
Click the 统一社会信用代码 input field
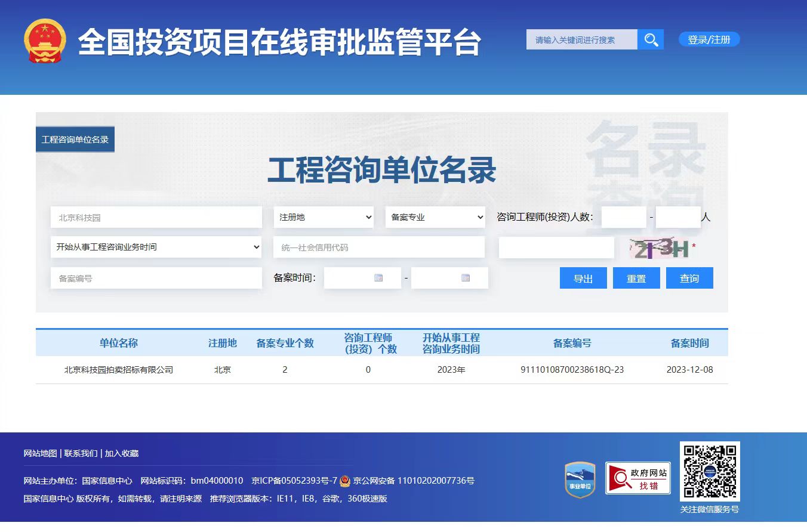pos(378,248)
